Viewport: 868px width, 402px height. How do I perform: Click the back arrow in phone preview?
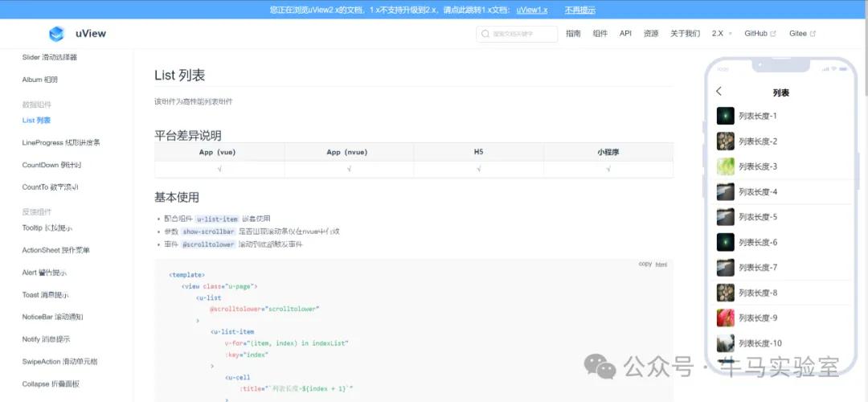719,91
